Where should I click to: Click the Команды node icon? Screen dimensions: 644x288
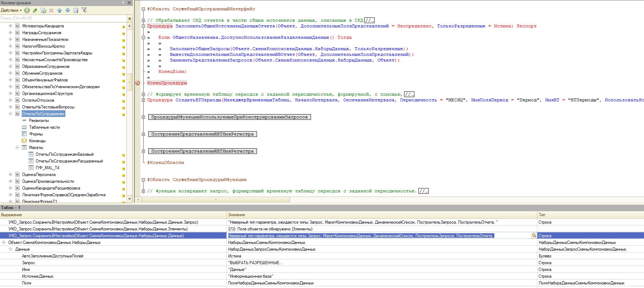click(x=24, y=141)
